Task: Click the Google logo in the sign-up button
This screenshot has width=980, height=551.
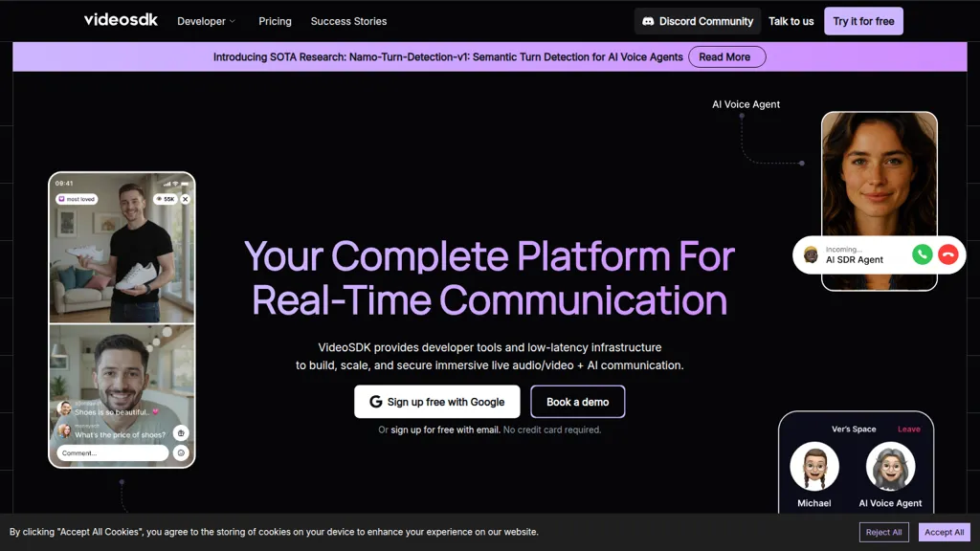Action: (374, 402)
